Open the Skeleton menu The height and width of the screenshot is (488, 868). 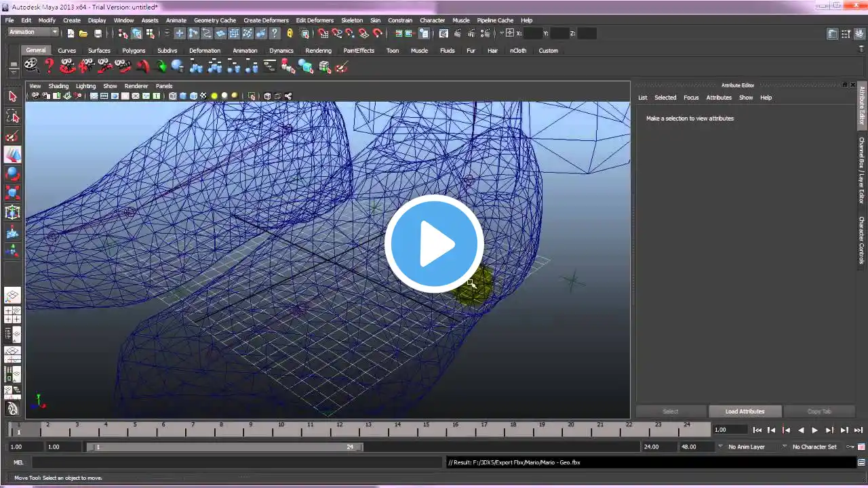click(352, 20)
